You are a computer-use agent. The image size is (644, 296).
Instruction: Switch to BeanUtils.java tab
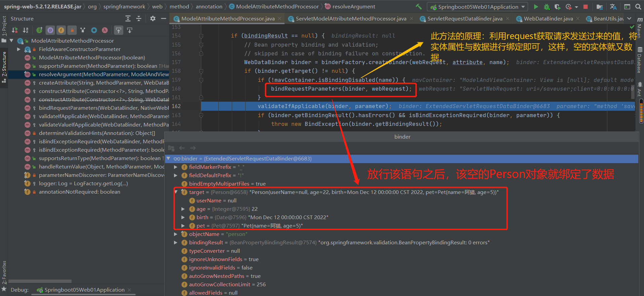click(x=605, y=18)
